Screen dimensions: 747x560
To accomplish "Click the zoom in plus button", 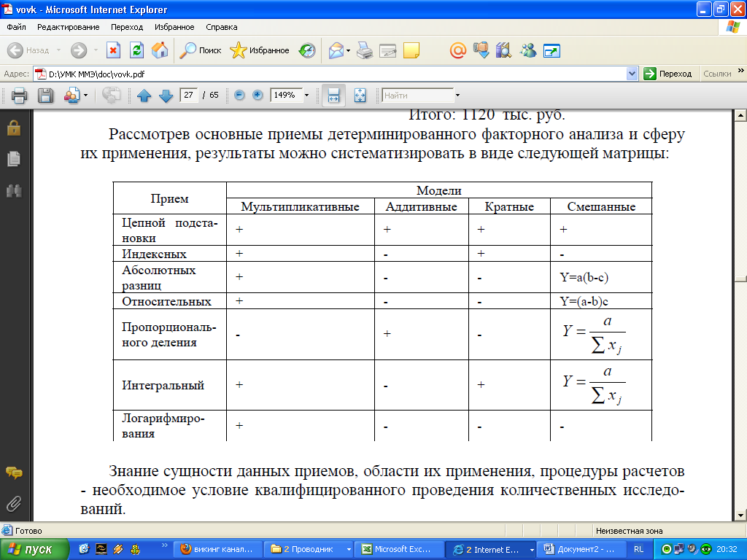I will tap(257, 95).
